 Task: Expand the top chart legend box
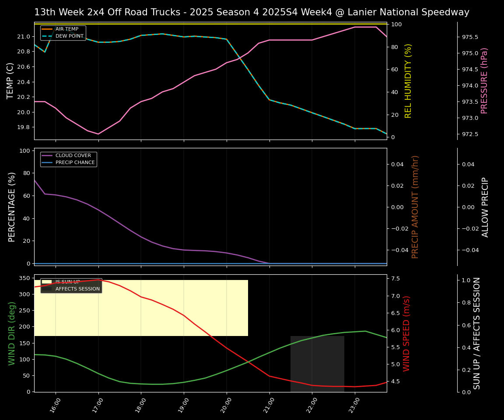point(64,32)
